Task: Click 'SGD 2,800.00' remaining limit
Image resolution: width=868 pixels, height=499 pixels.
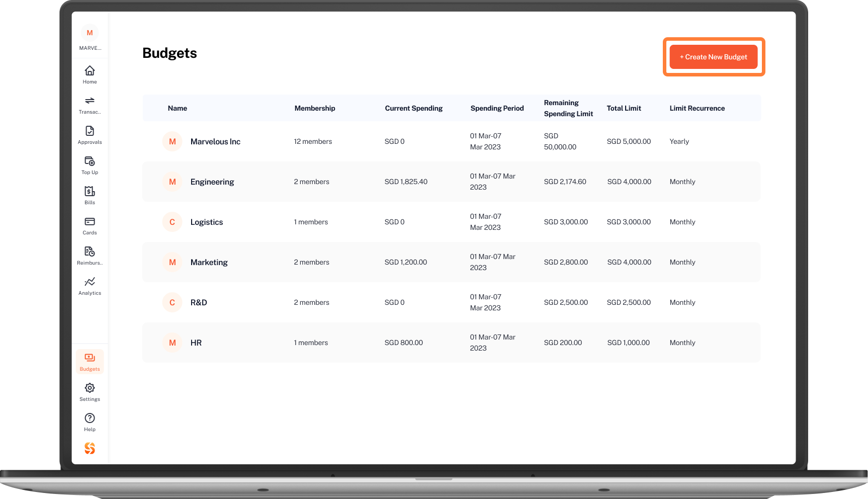Action: pos(566,262)
